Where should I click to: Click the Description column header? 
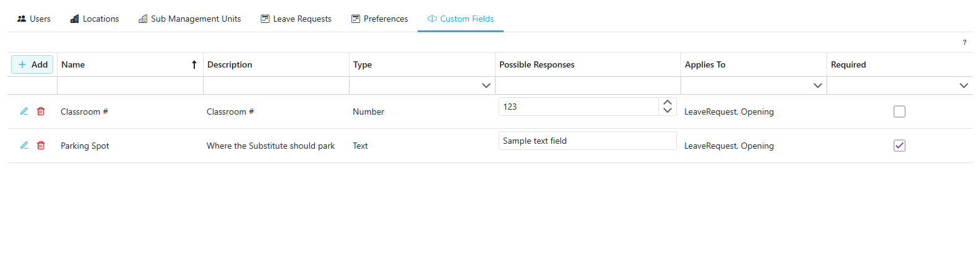[230, 64]
